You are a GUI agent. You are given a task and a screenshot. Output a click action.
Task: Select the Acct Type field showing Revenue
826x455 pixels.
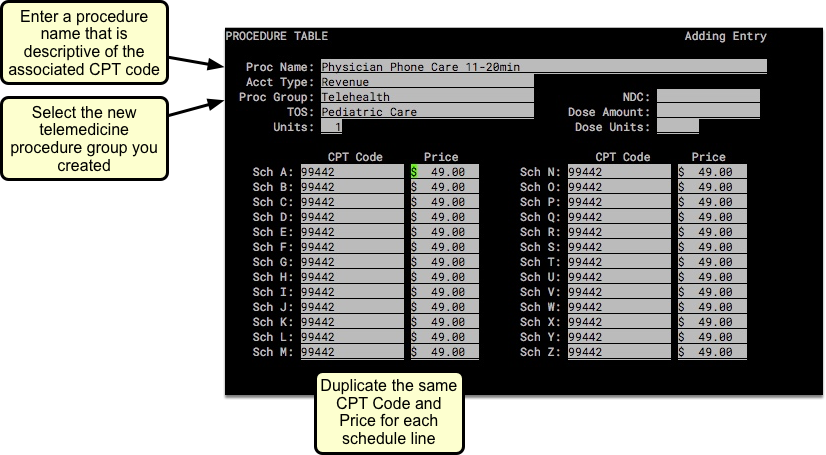(x=427, y=82)
